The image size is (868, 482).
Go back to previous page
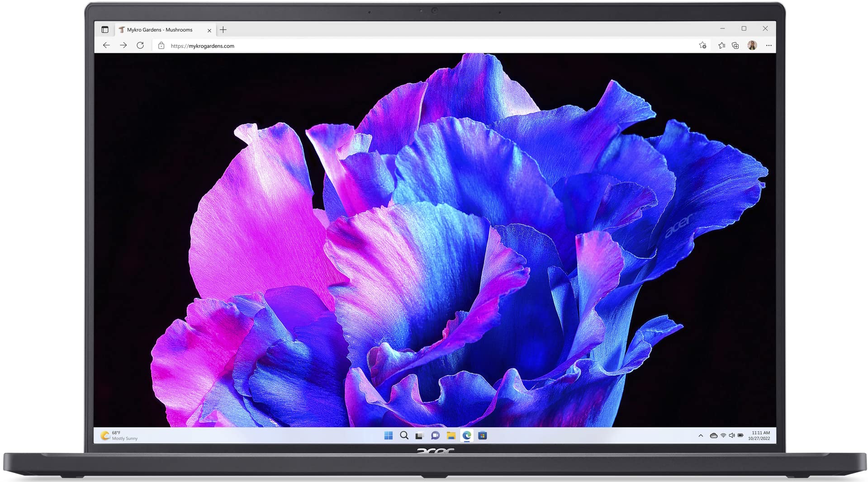[x=106, y=45]
